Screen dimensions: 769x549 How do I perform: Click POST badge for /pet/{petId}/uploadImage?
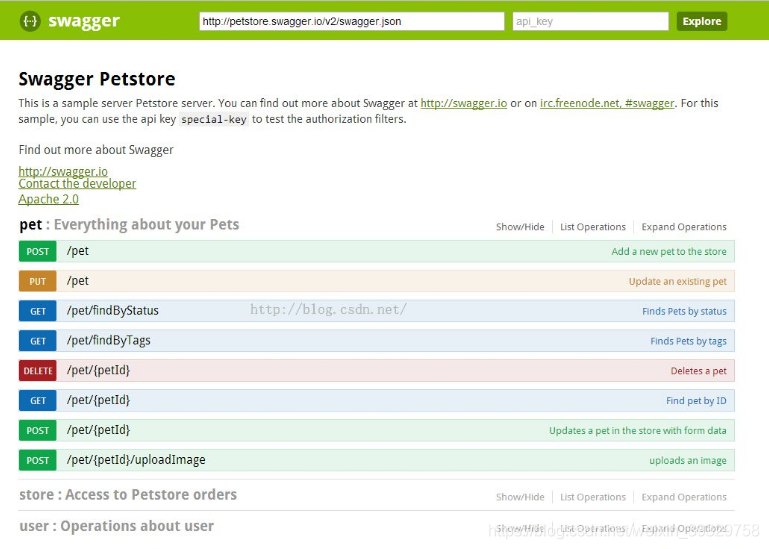tap(38, 460)
